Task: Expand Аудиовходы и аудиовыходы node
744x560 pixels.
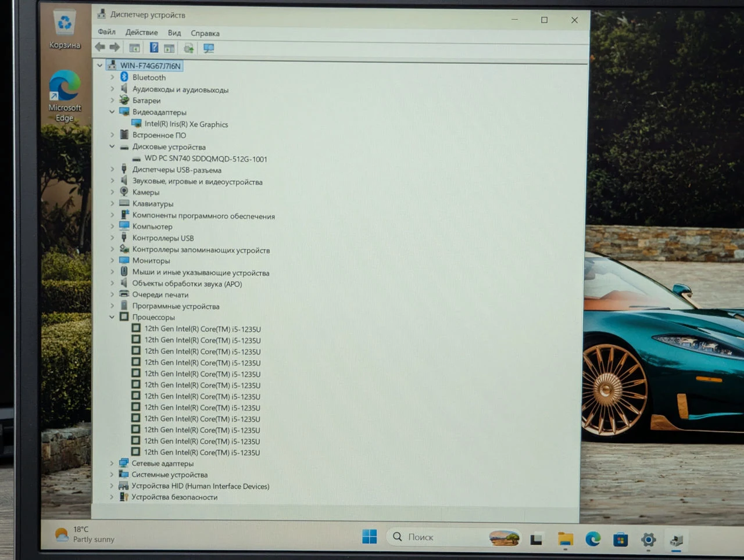Action: pos(112,89)
